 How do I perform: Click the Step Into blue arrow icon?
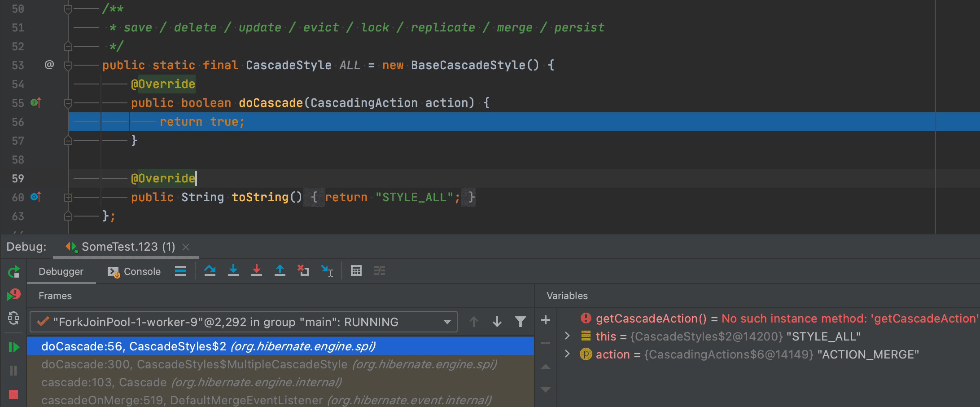(233, 271)
